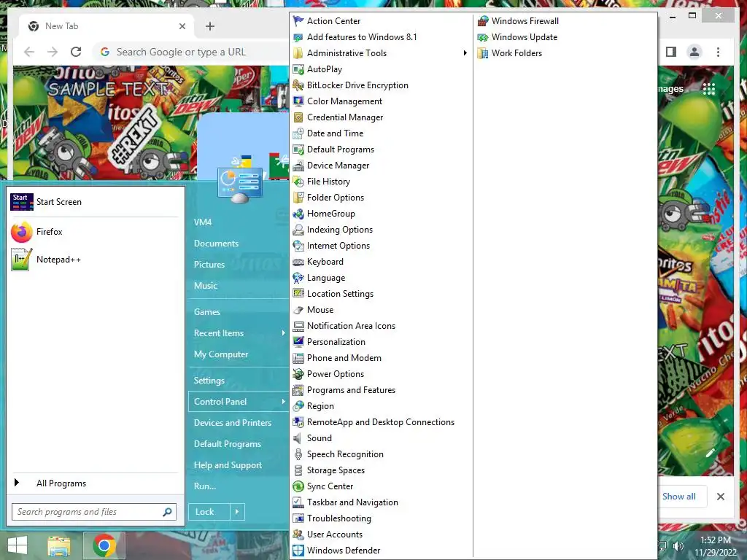747x560 pixels.
Task: Click Show all downloads link
Action: point(679,496)
